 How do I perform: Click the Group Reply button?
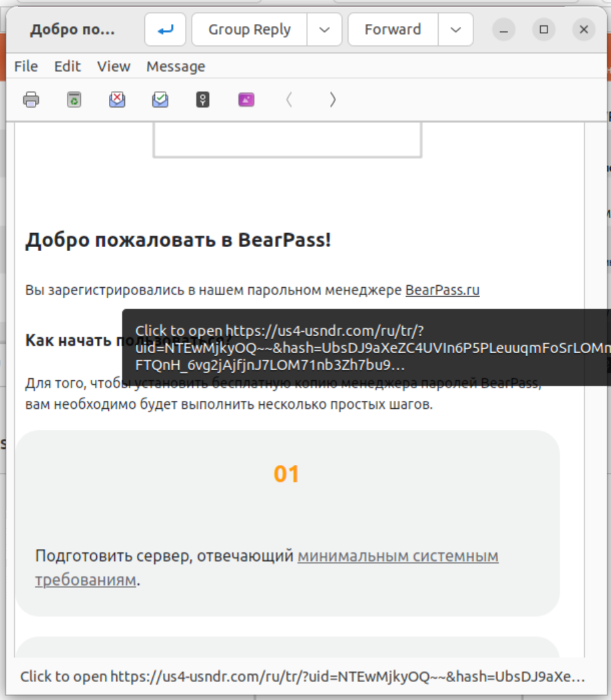tap(249, 30)
